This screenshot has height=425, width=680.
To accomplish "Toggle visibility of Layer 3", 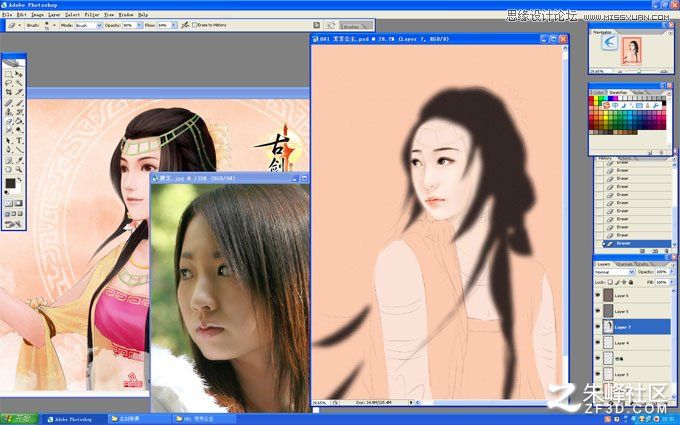I will tap(598, 375).
